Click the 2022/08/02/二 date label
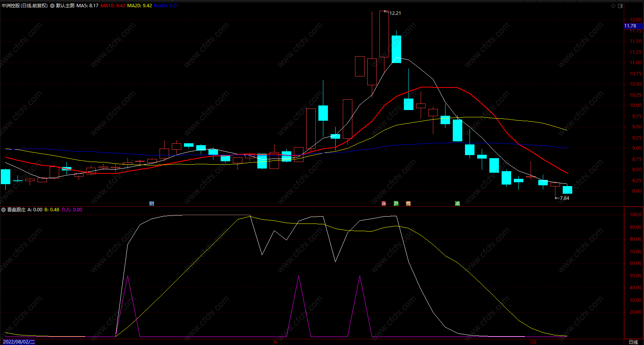 pyautogui.click(x=19, y=342)
